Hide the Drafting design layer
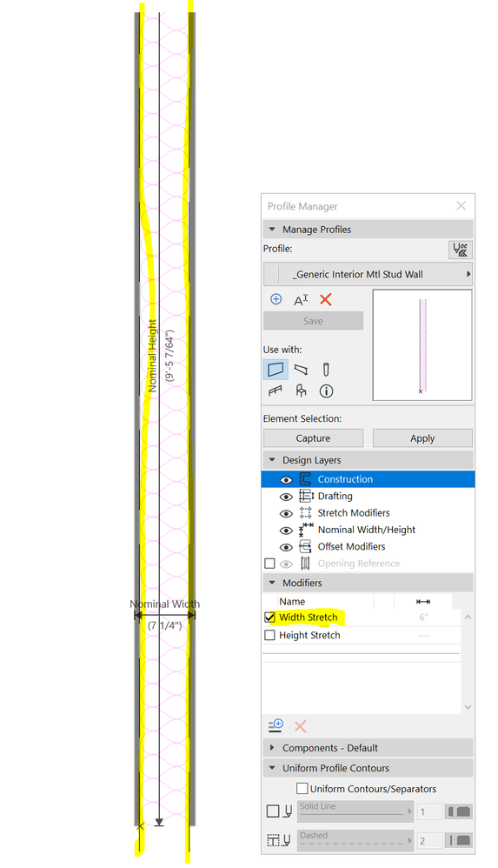Screen dimensions: 498x868 point(286,497)
